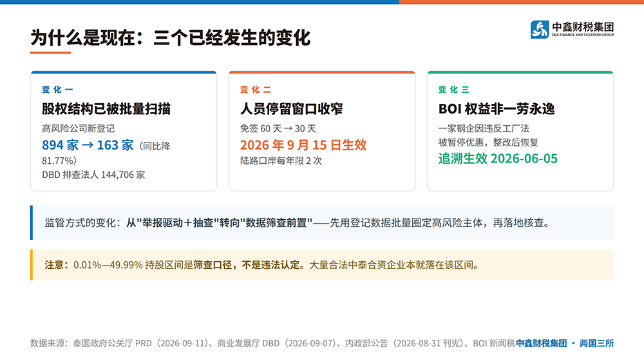Select the slide title 为什么是现在：三个已经发生的变化
This screenshot has height=363, width=644.
pyautogui.click(x=171, y=38)
